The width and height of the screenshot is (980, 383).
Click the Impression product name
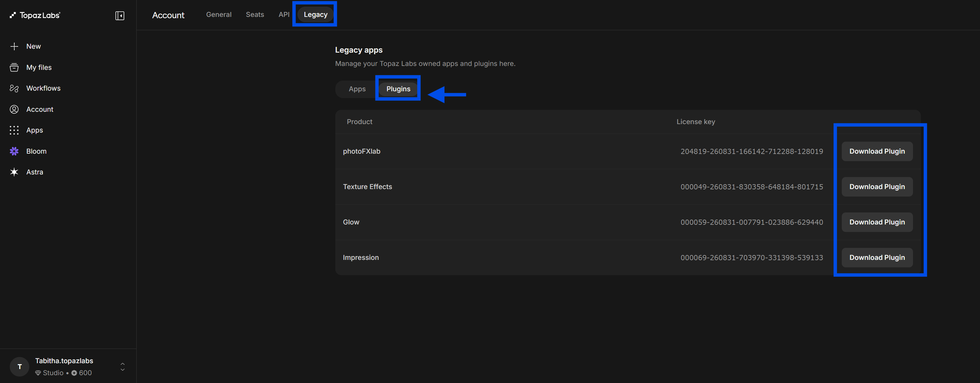click(361, 257)
